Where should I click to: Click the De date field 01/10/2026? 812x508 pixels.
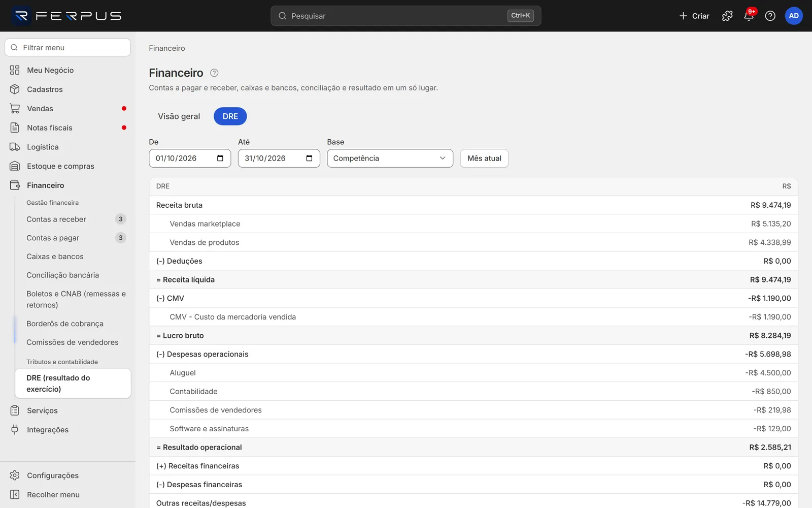click(190, 158)
